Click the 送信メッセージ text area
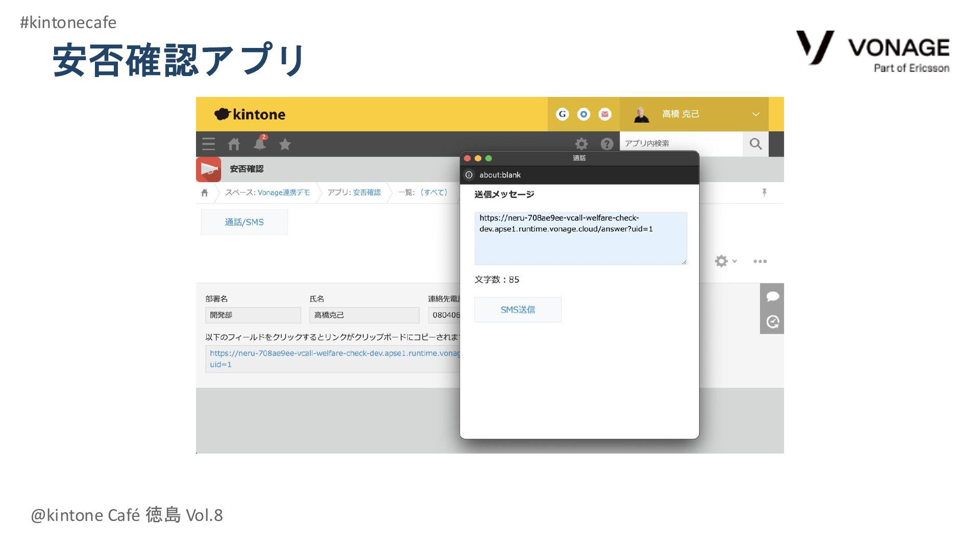The height and width of the screenshot is (551, 980). click(x=580, y=239)
